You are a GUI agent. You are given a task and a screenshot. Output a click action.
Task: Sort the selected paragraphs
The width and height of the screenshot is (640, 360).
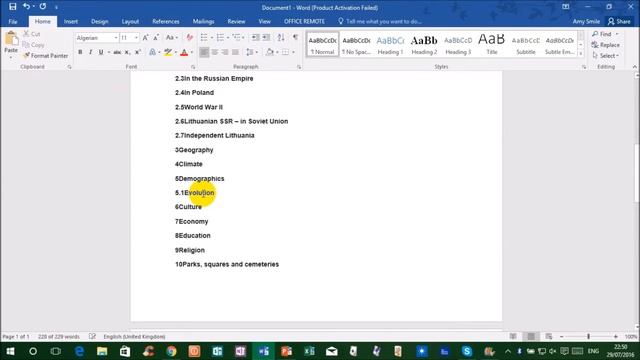281,38
